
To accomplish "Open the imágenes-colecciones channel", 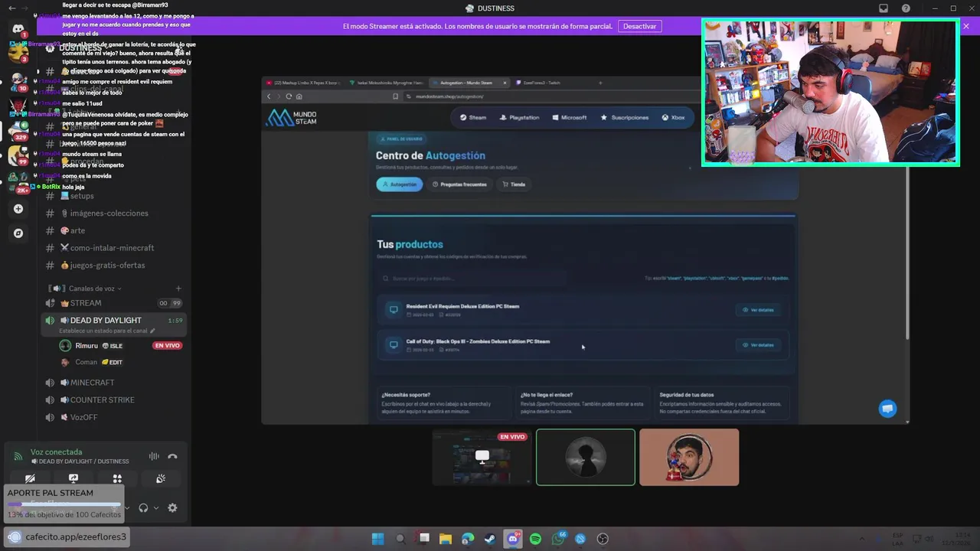I will coord(114,214).
